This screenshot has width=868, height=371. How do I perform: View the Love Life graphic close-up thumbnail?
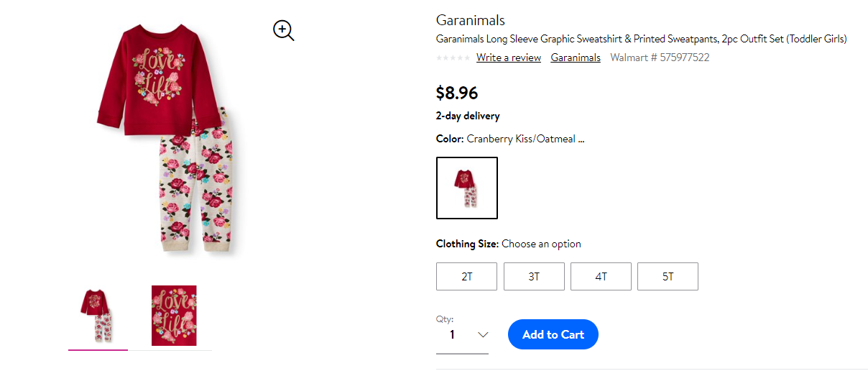[174, 316]
